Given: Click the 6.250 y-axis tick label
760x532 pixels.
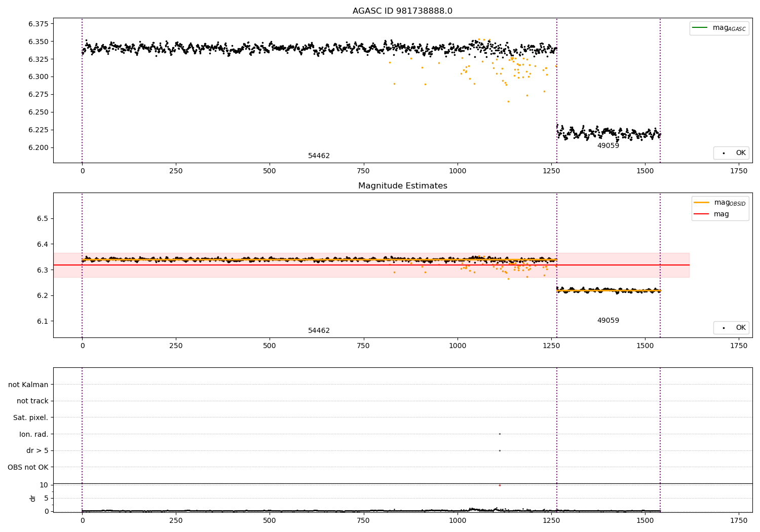Looking at the screenshot, I should [38, 112].
